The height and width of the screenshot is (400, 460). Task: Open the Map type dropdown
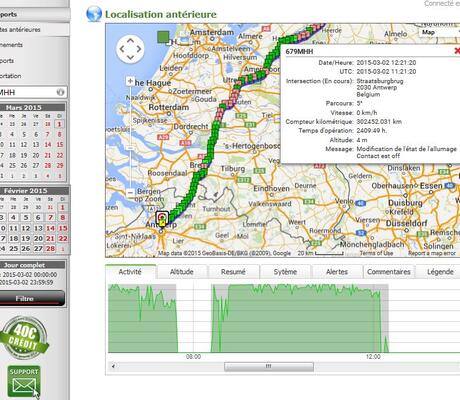point(440,32)
